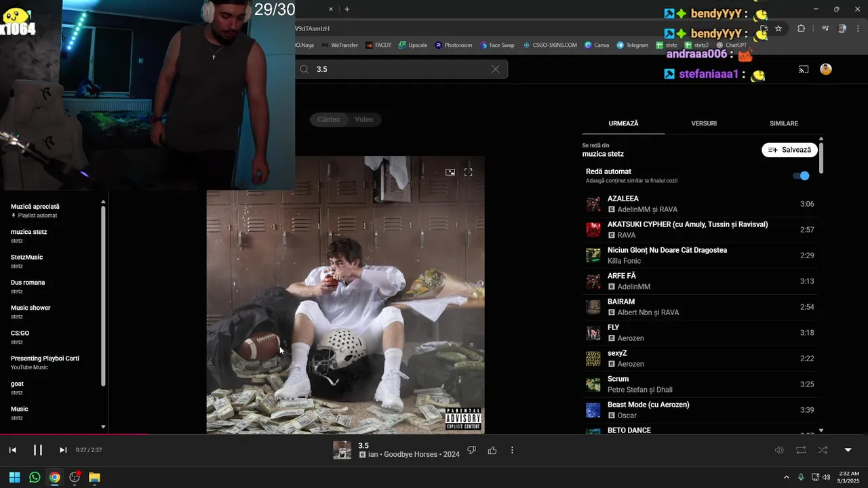
Task: Click the sidebar scroll-down arrow
Action: tap(103, 427)
